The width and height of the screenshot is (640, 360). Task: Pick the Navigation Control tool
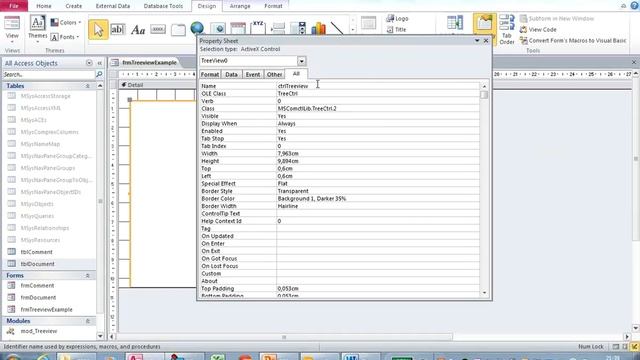238,28
